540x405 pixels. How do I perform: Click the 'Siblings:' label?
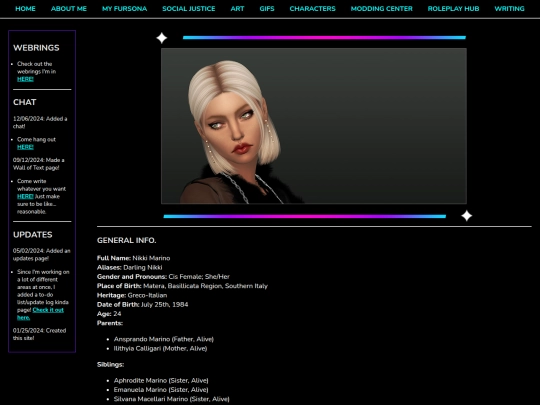[x=111, y=364]
